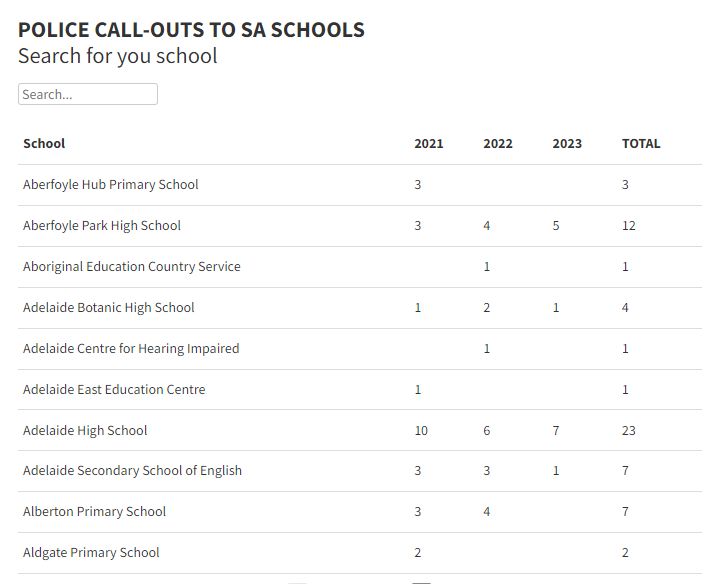Sort by the 2023 column header
The height and width of the screenshot is (584, 728).
(566, 143)
